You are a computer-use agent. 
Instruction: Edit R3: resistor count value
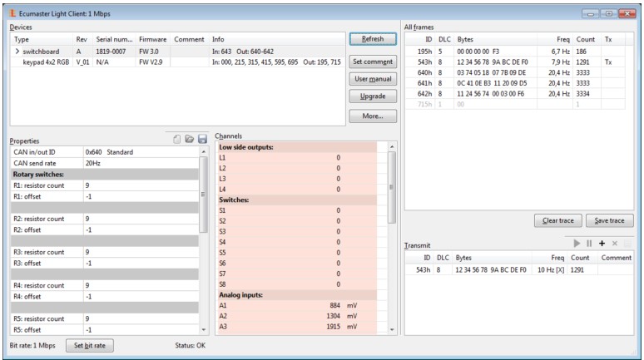[141, 252]
